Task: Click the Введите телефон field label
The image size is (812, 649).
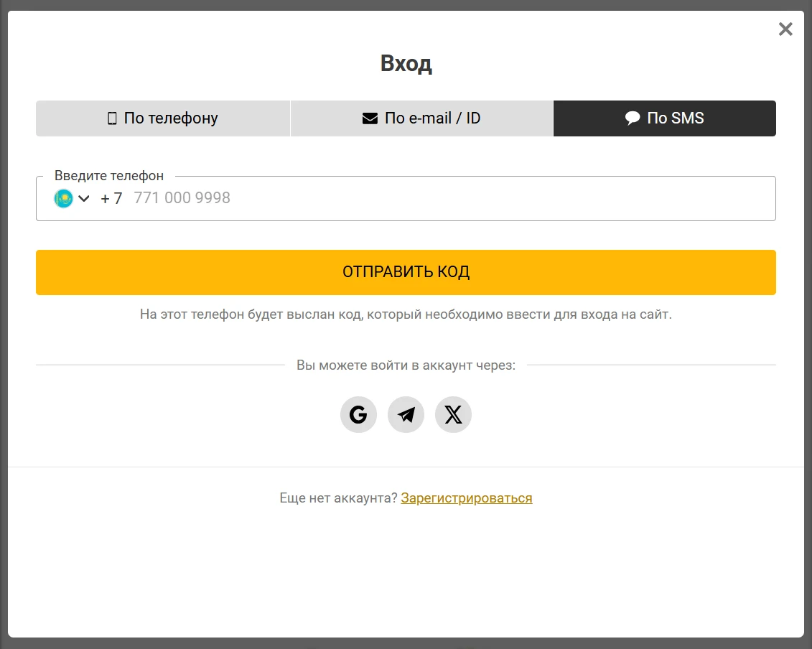Action: click(x=109, y=176)
